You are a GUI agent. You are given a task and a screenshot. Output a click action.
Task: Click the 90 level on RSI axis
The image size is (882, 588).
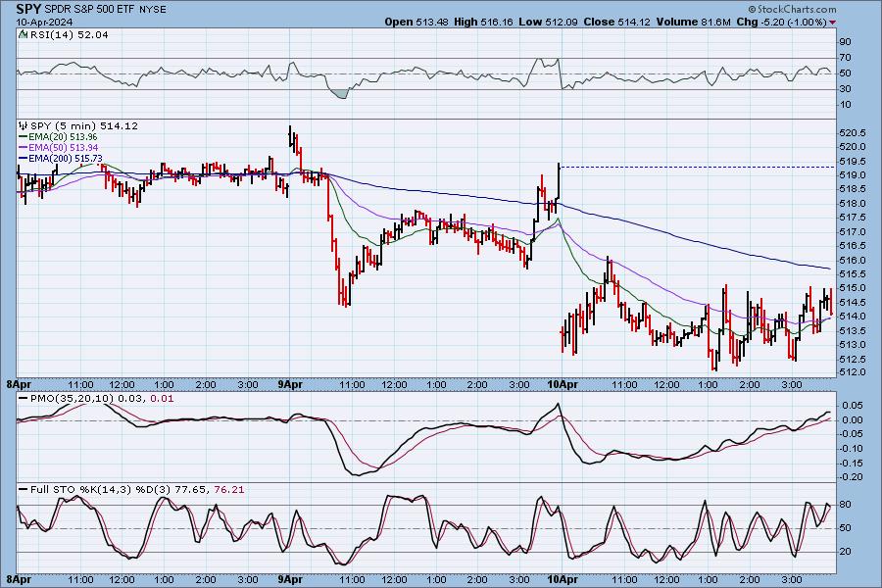pos(846,42)
